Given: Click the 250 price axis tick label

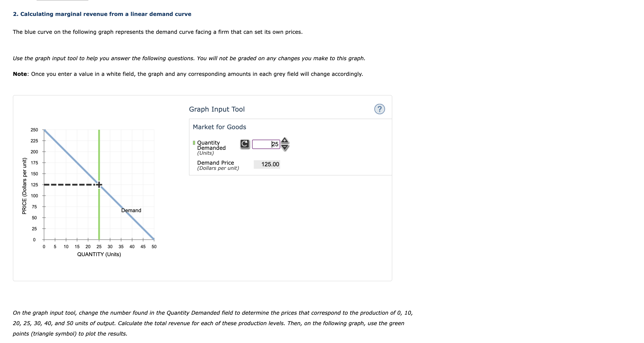Looking at the screenshot, I should coord(34,130).
